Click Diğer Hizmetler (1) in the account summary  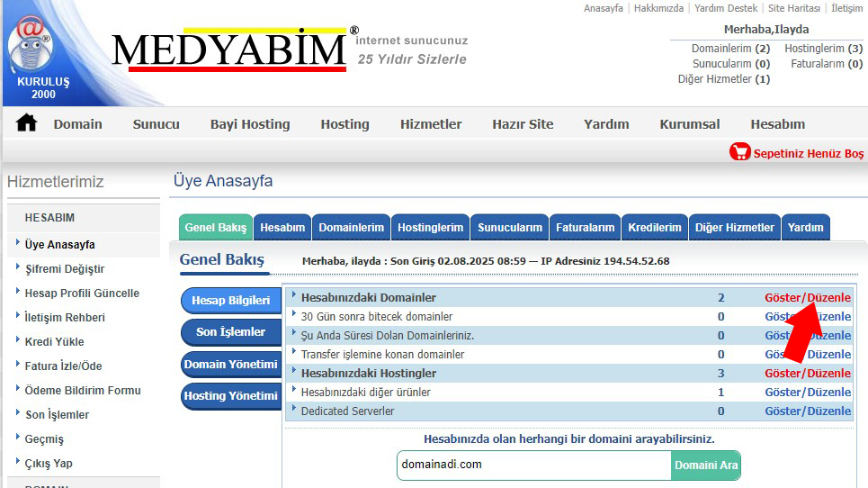tap(724, 79)
